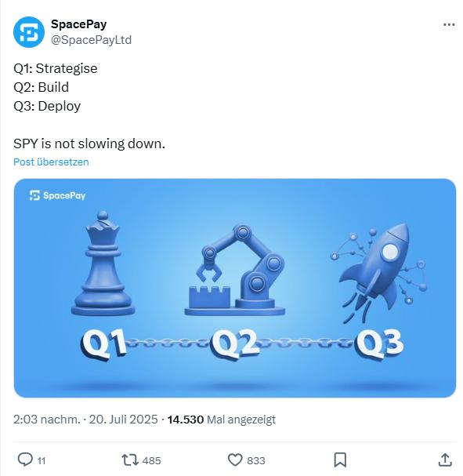
Task: Click the 485 repost count
Action: (152, 460)
